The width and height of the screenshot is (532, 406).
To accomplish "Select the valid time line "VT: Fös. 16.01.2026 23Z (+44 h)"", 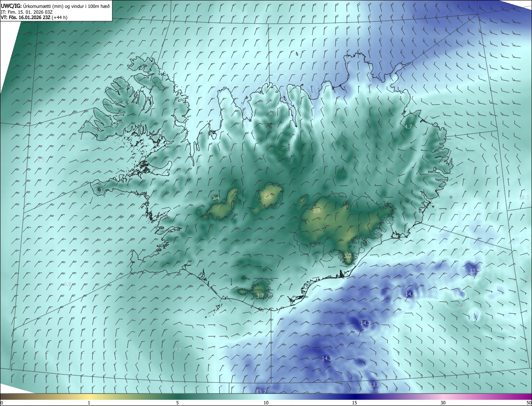I will point(34,17).
